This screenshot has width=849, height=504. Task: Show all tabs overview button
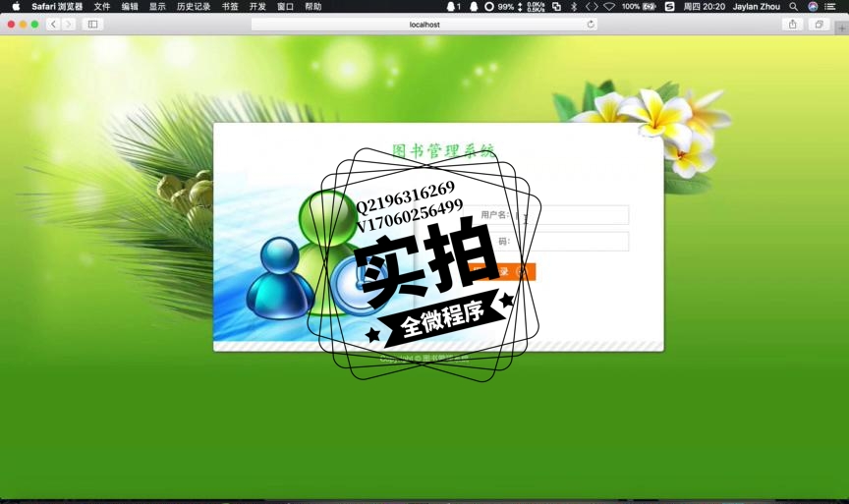819,25
